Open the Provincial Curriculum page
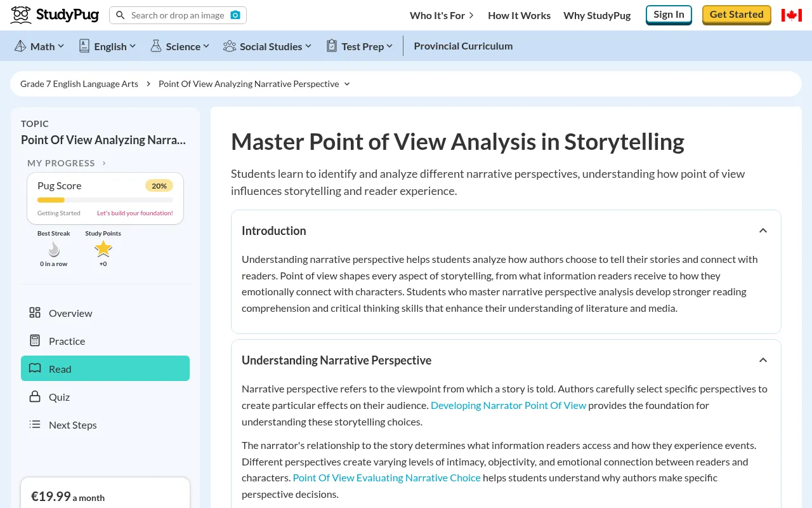This screenshot has width=812, height=508. pos(463,46)
